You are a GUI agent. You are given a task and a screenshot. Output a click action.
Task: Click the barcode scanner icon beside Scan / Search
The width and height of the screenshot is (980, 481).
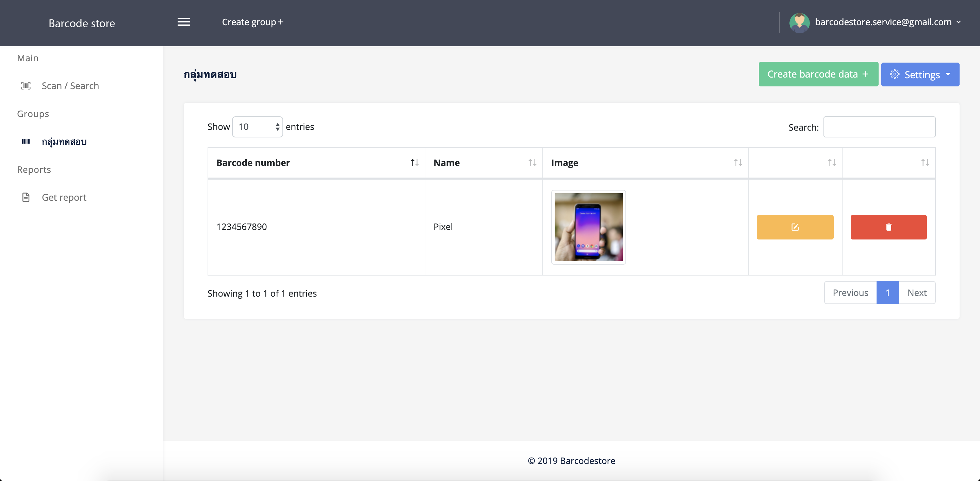(x=26, y=86)
